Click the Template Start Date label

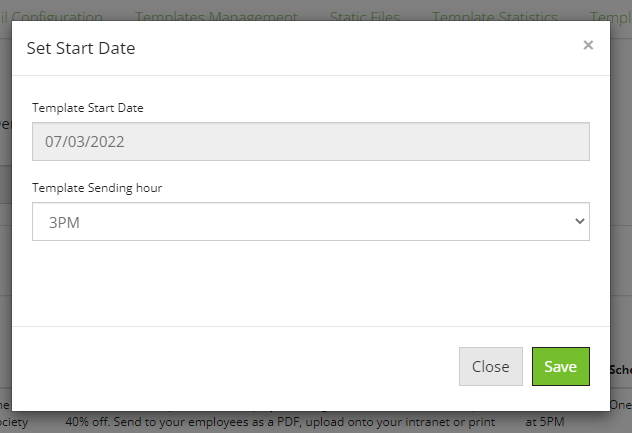click(88, 108)
